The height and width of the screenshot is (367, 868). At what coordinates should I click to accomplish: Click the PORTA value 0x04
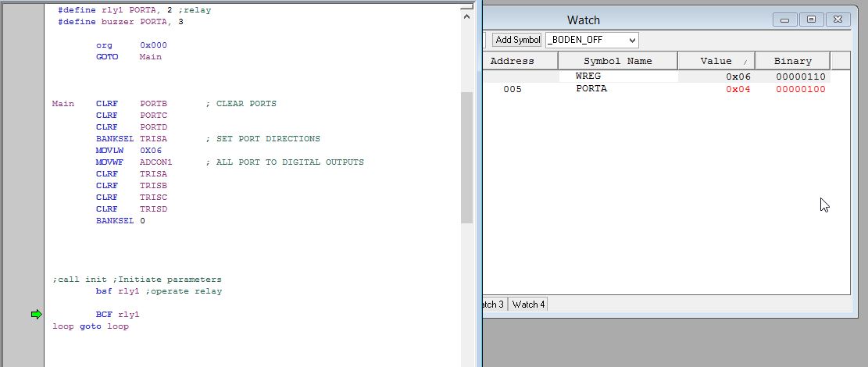(x=738, y=89)
